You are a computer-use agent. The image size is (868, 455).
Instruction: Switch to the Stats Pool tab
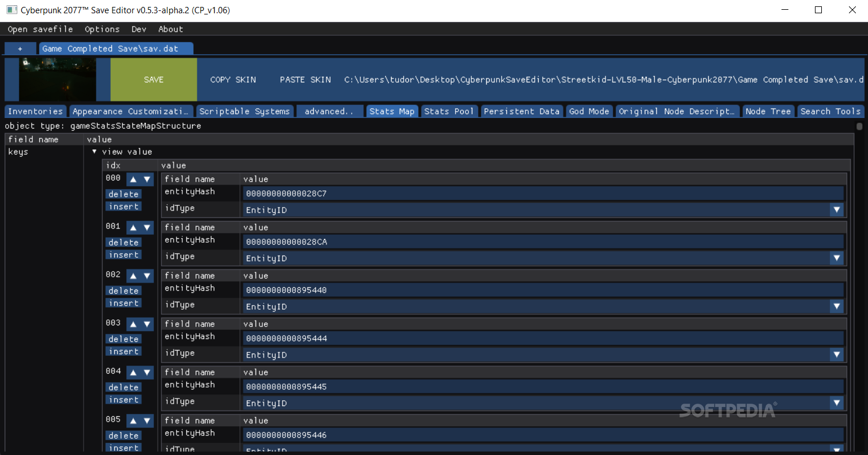pyautogui.click(x=449, y=111)
